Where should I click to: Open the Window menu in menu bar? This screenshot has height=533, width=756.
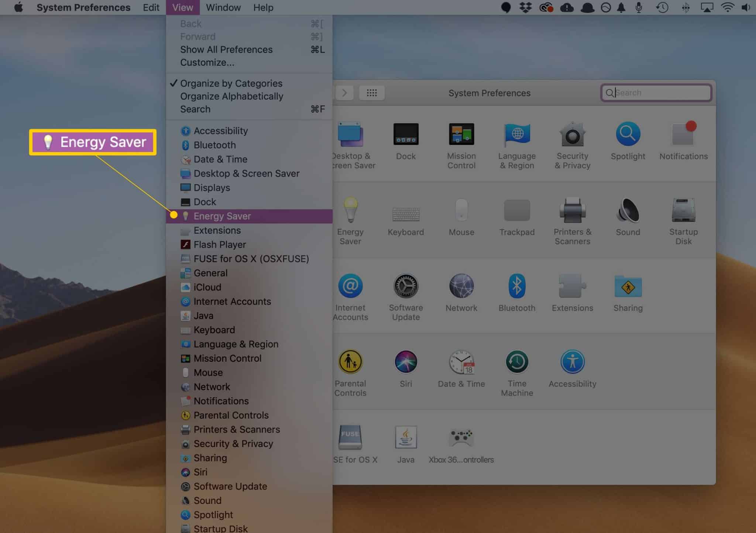tap(223, 7)
